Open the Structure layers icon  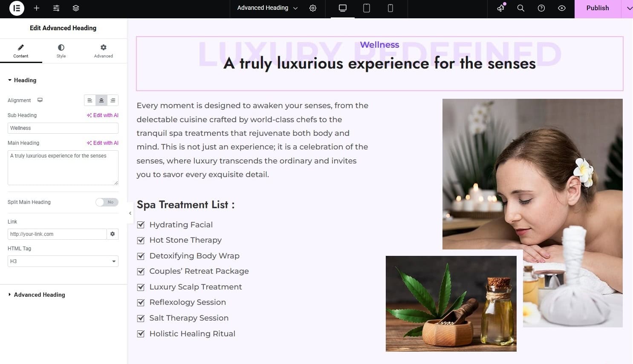[76, 8]
